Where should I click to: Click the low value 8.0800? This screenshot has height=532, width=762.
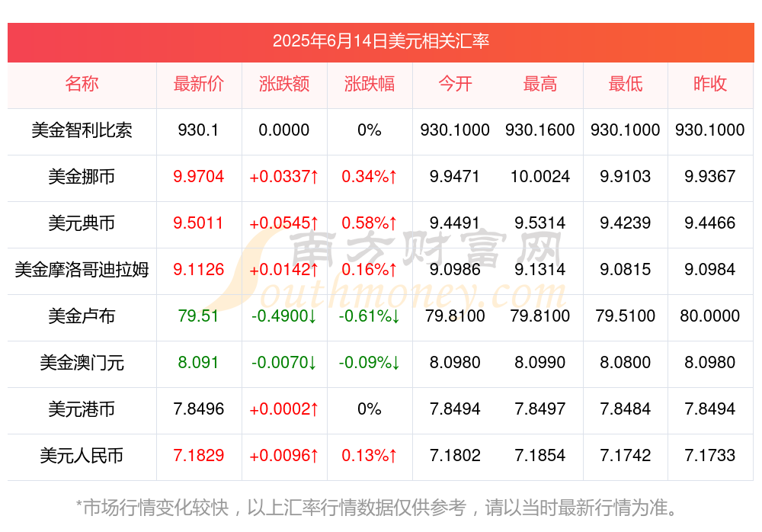coord(626,363)
